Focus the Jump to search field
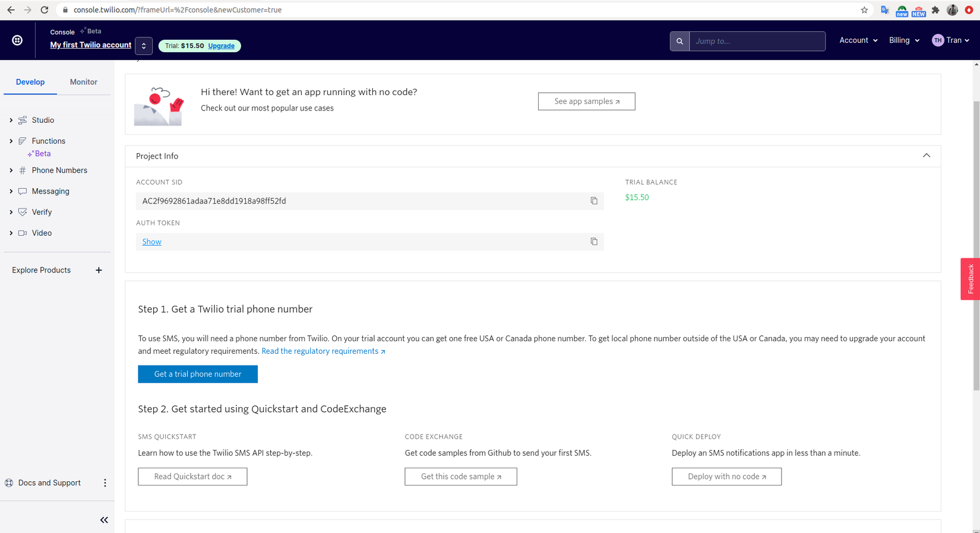The height and width of the screenshot is (533, 980). click(x=757, y=41)
